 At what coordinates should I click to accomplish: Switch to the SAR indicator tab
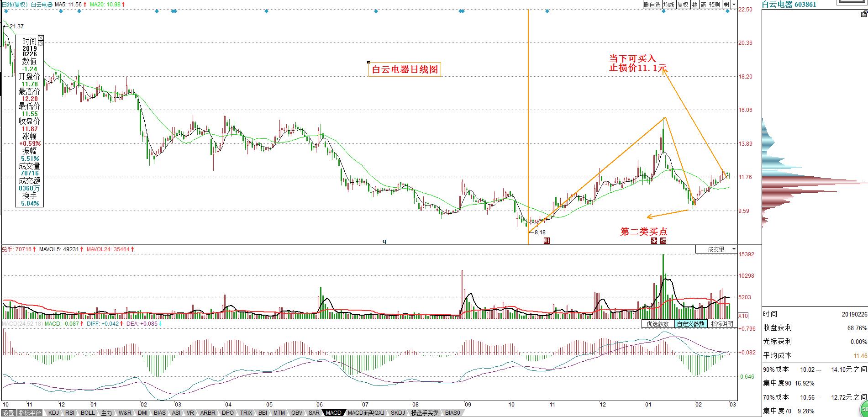pyautogui.click(x=314, y=413)
